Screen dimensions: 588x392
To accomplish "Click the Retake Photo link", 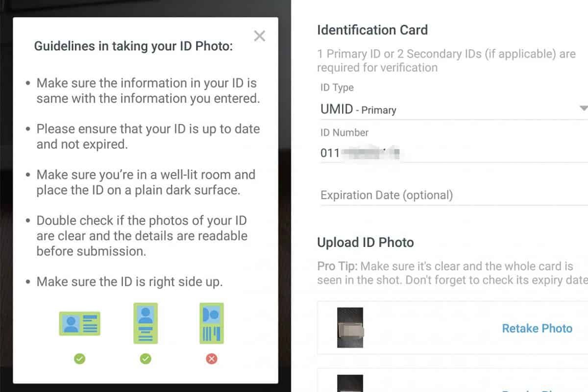I will click(x=537, y=328).
